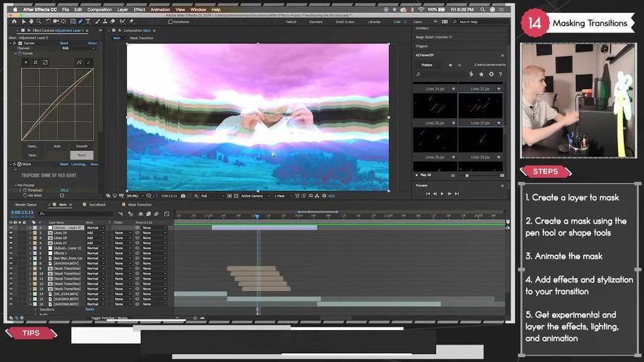Expand the Transform group under layer 16
644x362 pixels.
point(36,309)
